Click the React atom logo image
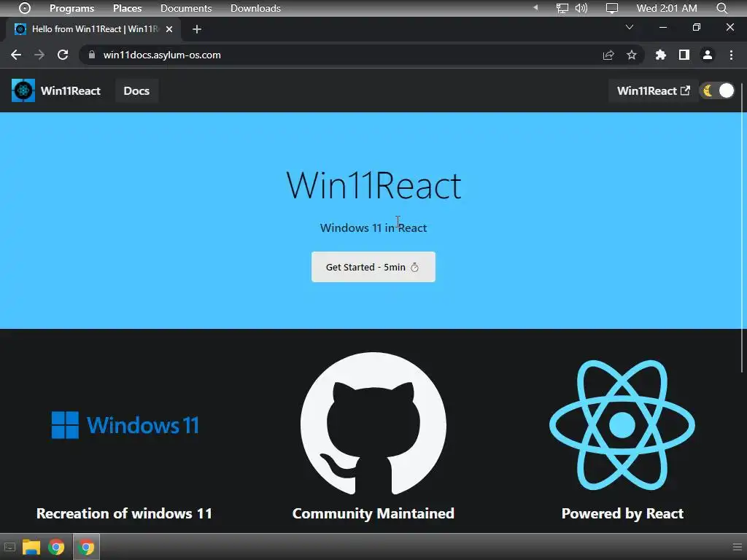Viewport: 747px width, 560px height. [x=622, y=425]
